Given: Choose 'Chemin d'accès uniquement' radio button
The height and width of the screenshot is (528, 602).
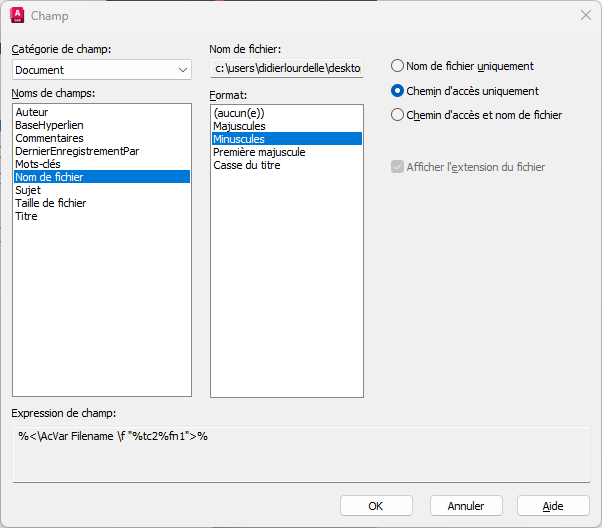Looking at the screenshot, I should point(397,91).
